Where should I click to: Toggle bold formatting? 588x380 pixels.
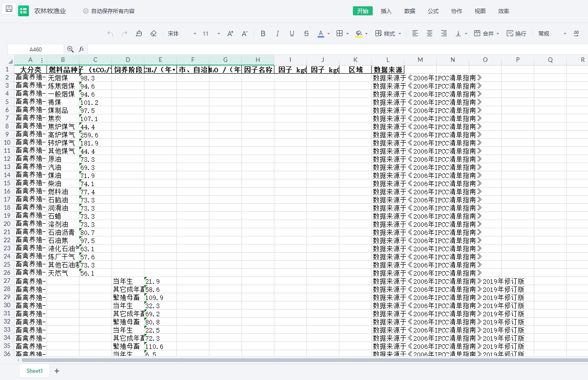tap(263, 33)
